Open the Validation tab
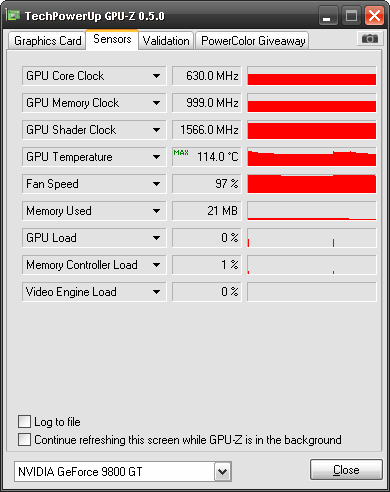Viewport: 390px width, 492px height. click(166, 41)
